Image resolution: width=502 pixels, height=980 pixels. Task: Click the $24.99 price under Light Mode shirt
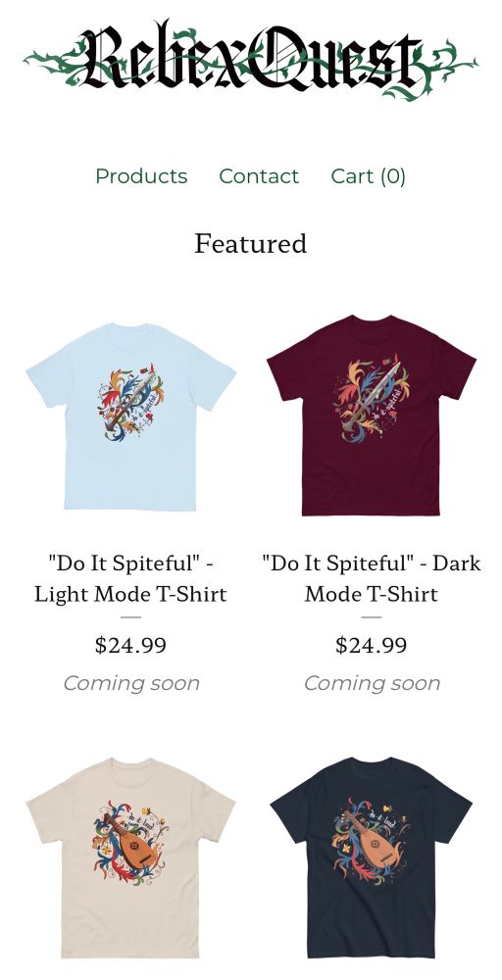click(130, 645)
